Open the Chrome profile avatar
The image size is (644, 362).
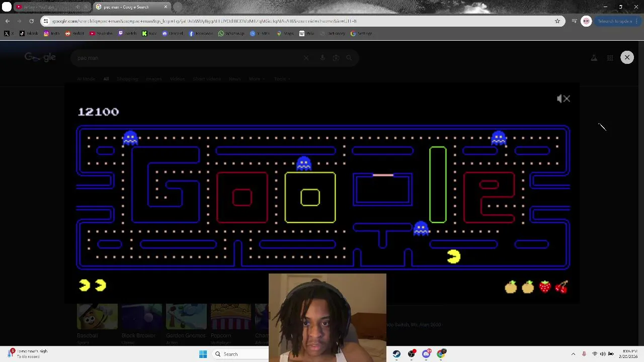pos(586,21)
